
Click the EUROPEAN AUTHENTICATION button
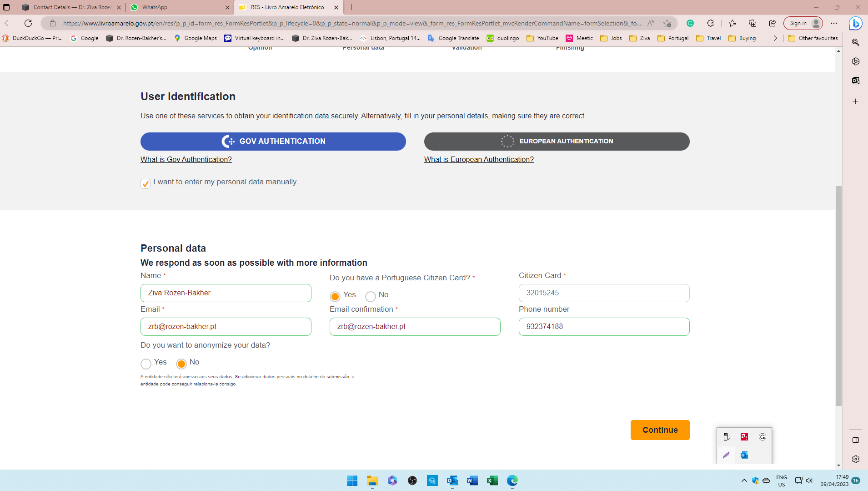click(557, 142)
